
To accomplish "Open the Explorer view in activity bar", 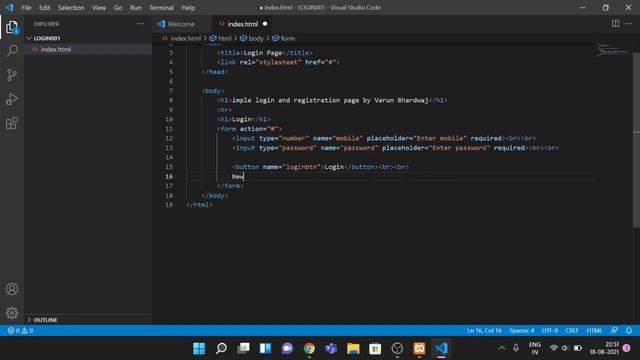I will pyautogui.click(x=12, y=27).
